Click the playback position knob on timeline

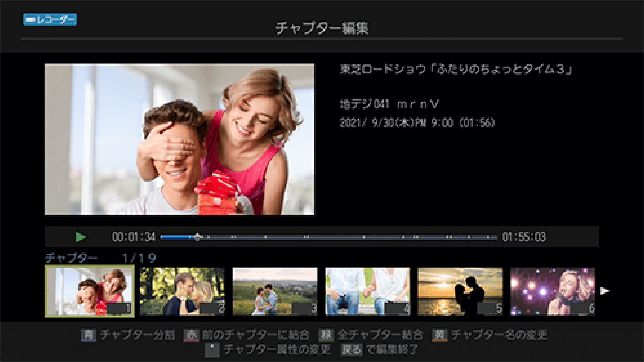coord(197,237)
